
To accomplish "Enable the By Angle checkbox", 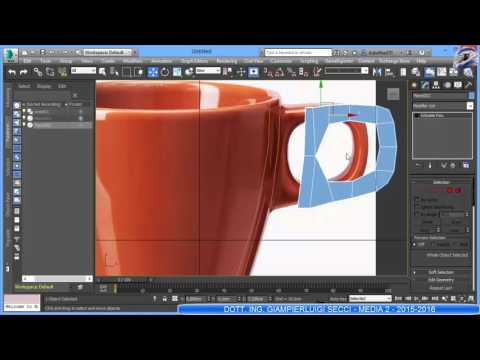I will coord(417,214).
